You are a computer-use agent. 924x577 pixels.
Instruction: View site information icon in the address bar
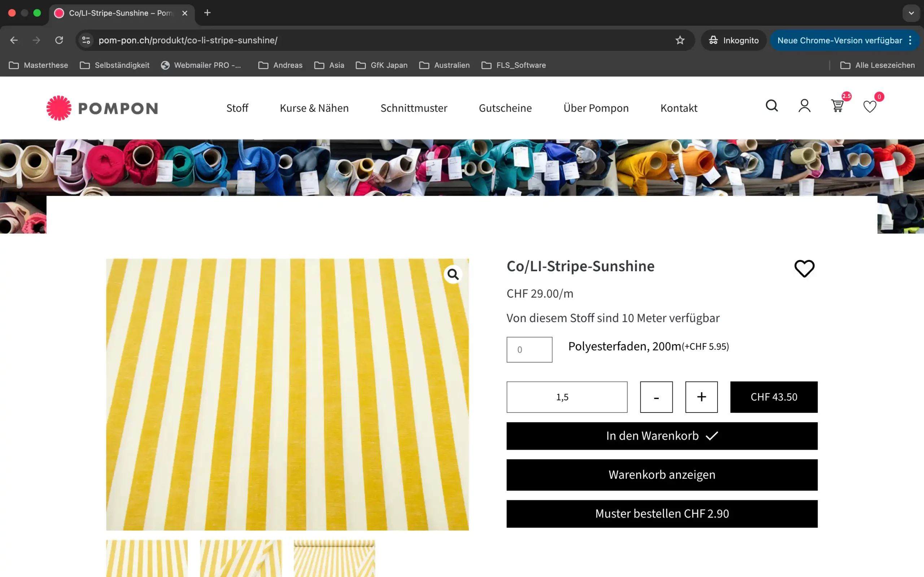[86, 40]
